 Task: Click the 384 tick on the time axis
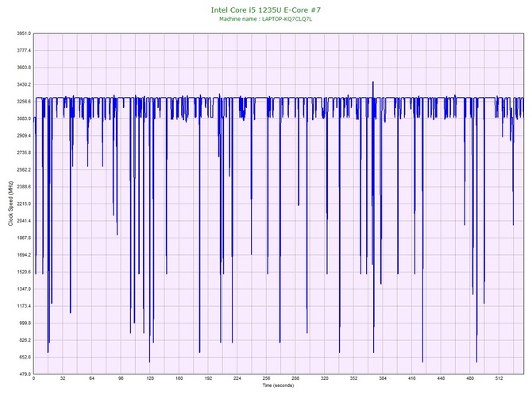(383, 378)
